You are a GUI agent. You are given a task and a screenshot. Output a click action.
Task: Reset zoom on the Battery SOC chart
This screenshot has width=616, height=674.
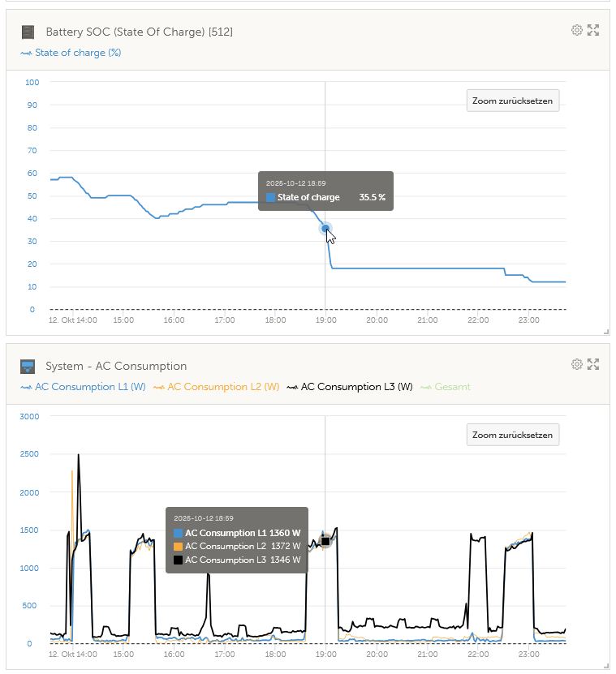(512, 101)
